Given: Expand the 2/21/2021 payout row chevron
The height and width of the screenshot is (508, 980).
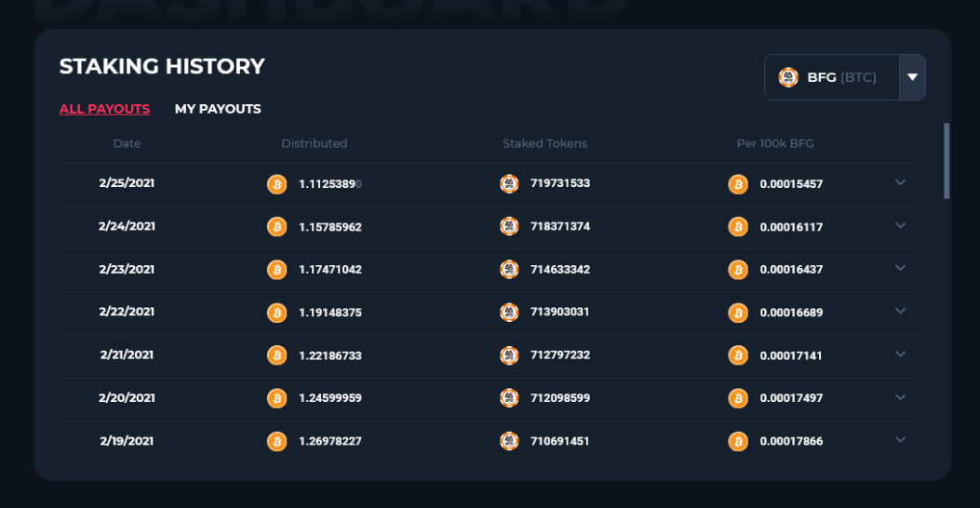Looking at the screenshot, I should (x=901, y=354).
